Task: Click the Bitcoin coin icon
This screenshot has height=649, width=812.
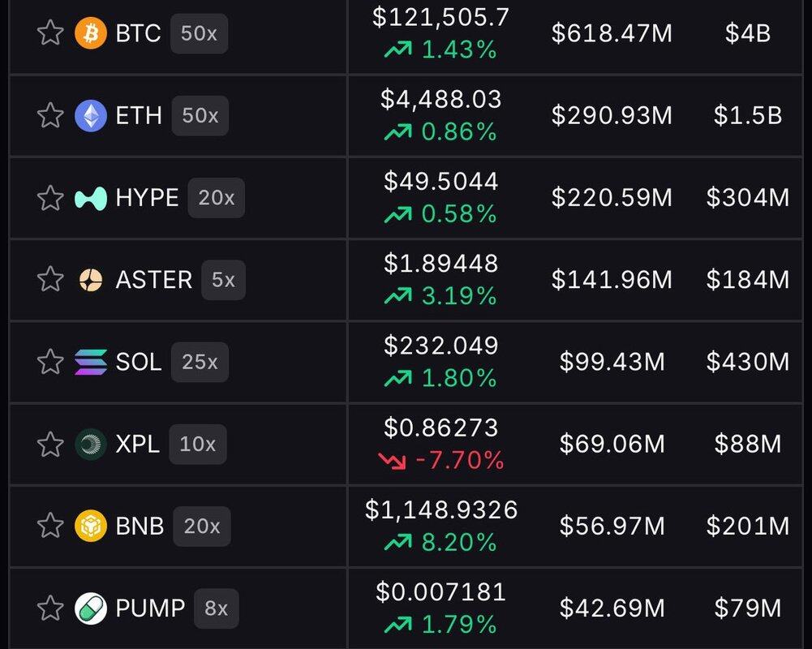Action: coord(91,33)
